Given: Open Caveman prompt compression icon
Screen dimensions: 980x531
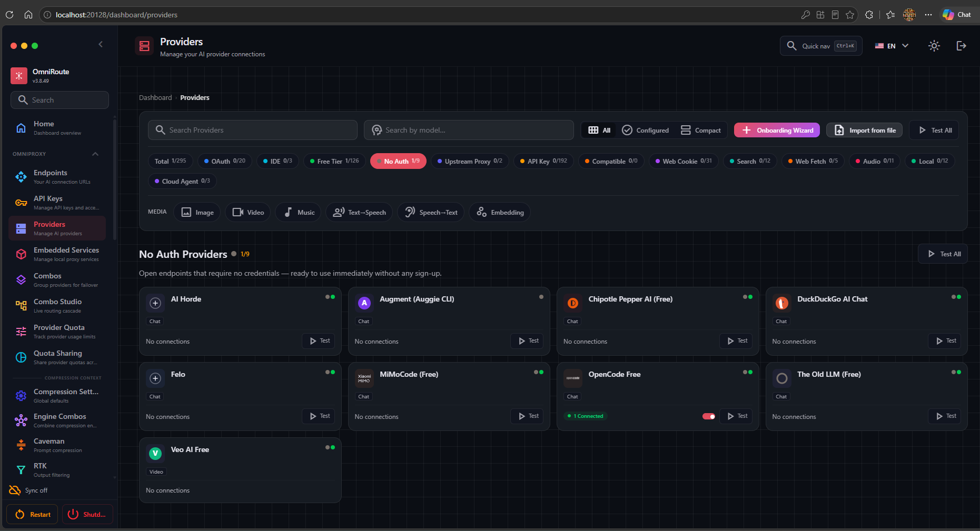Looking at the screenshot, I should tap(21, 445).
